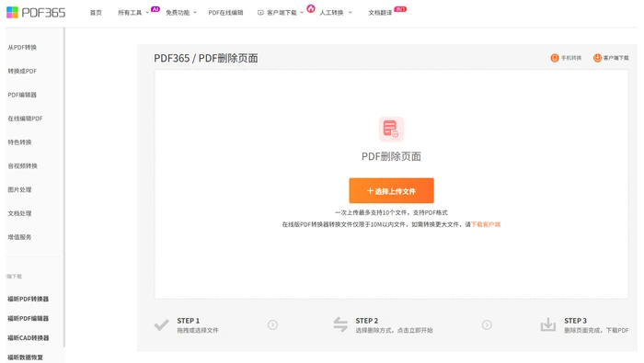Screen dimensions: 644x363
Task: Click the PDF365 logo
Action: point(36,13)
